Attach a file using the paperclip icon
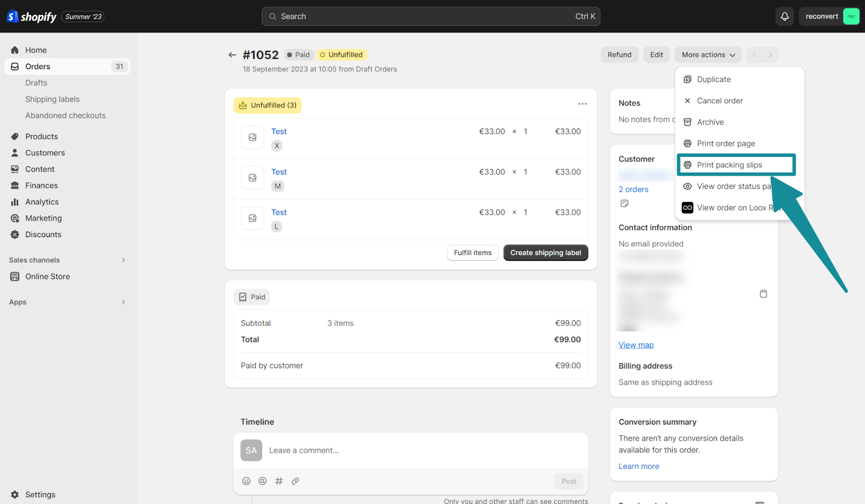Viewport: 865px width, 504px height. 295,481
